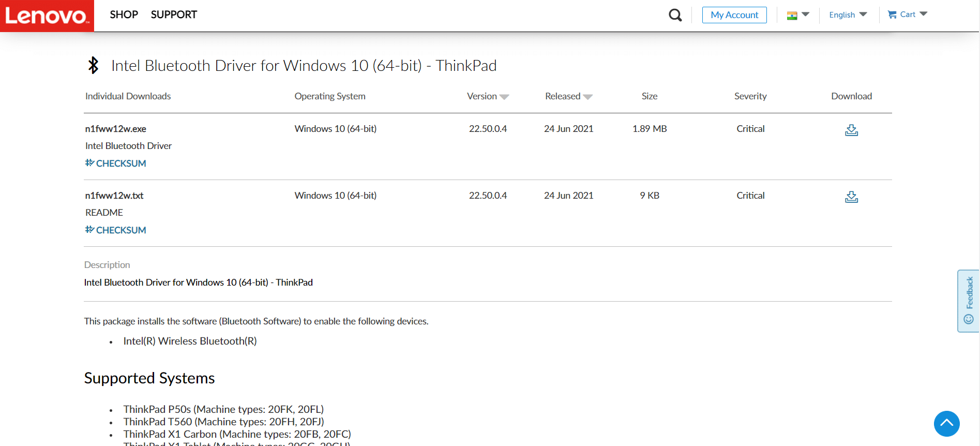Click version 22.50.0.4 in exe row
The image size is (980, 446).
pyautogui.click(x=488, y=129)
